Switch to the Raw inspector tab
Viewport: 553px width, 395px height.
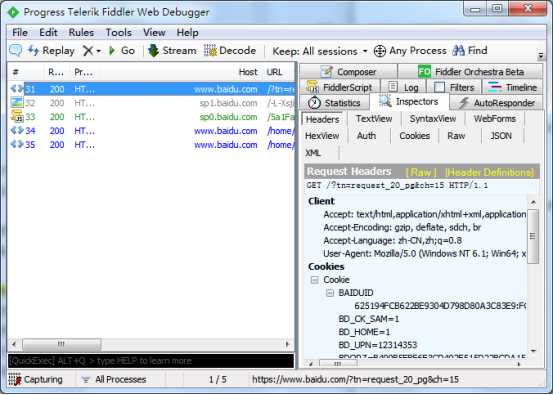click(x=456, y=136)
